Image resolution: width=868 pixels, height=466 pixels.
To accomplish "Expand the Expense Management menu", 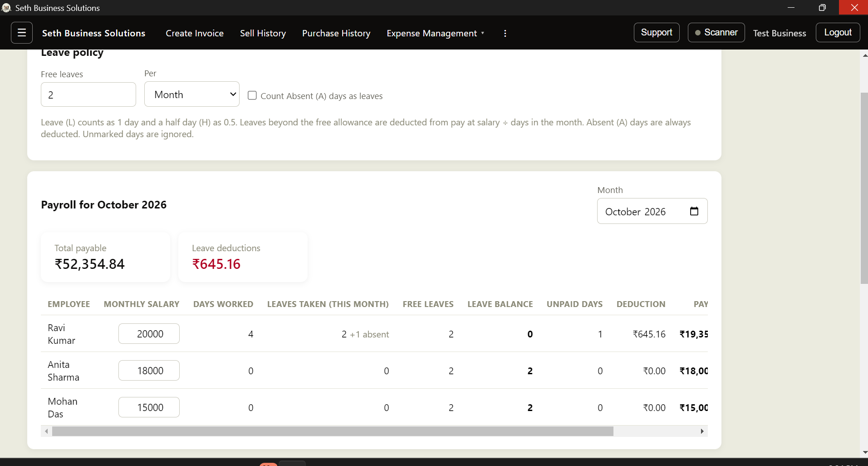I will pos(435,33).
